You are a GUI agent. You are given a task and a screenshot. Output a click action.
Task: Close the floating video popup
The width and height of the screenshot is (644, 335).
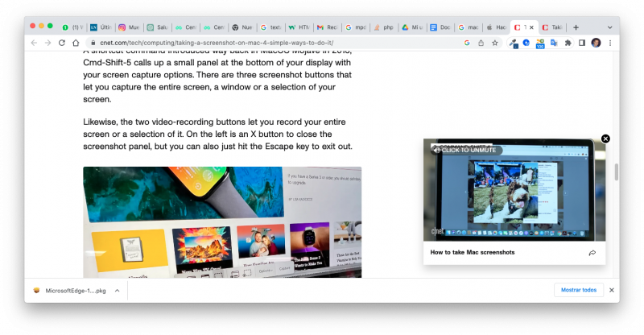pyautogui.click(x=605, y=139)
